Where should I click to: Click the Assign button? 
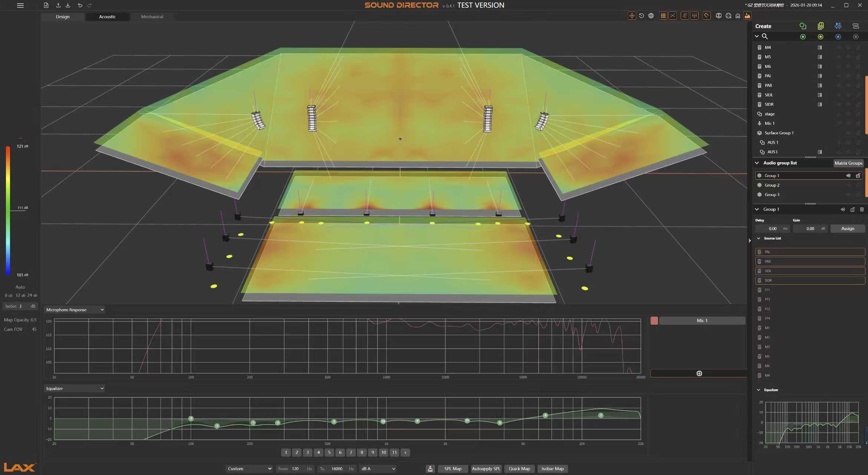pyautogui.click(x=848, y=229)
